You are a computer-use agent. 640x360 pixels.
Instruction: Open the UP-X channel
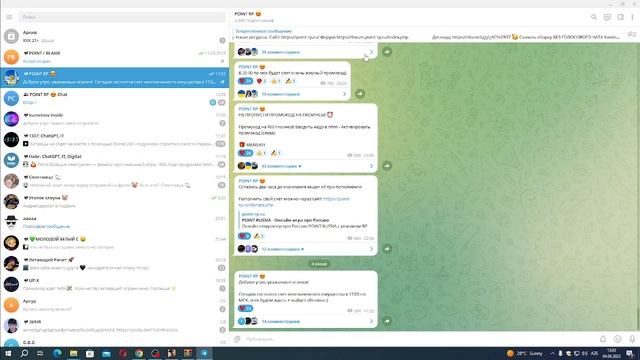[x=115, y=284]
